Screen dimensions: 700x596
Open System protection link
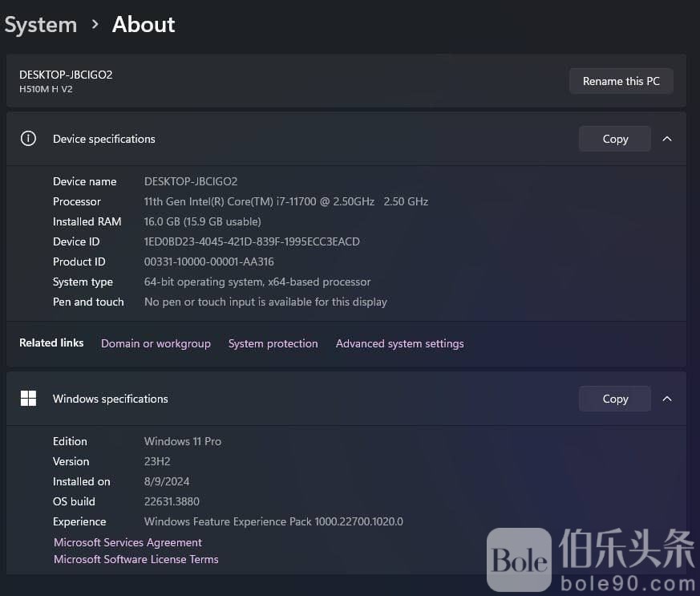tap(273, 343)
